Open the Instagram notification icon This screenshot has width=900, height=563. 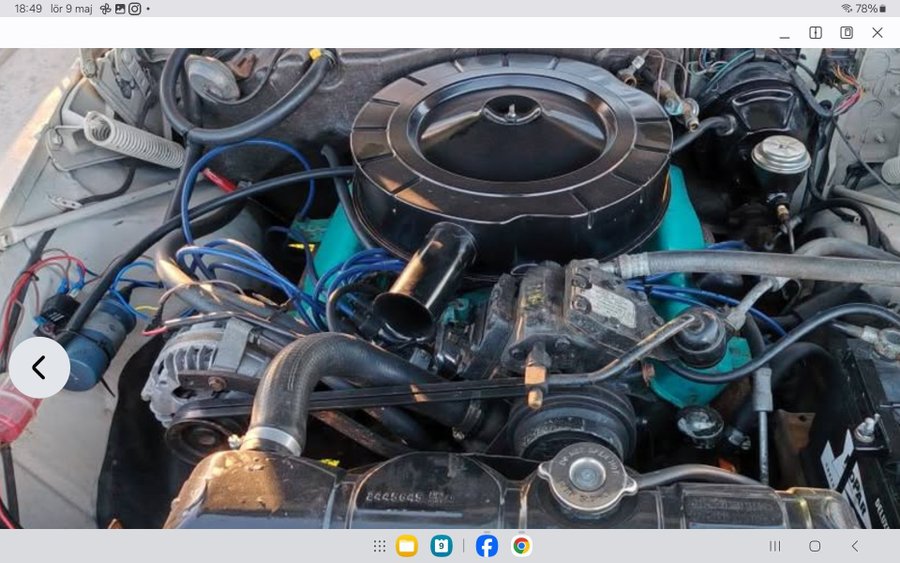[x=134, y=9]
